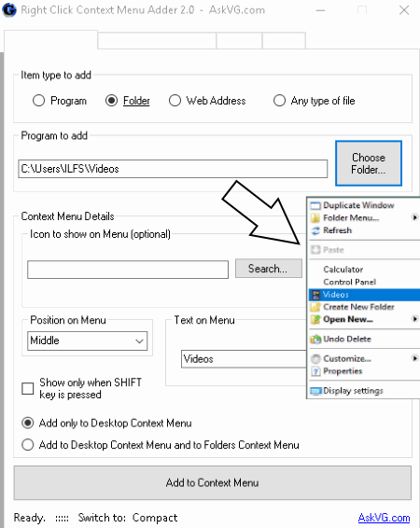This screenshot has height=528, width=420.
Task: Click the icon Search button
Action: tap(269, 269)
